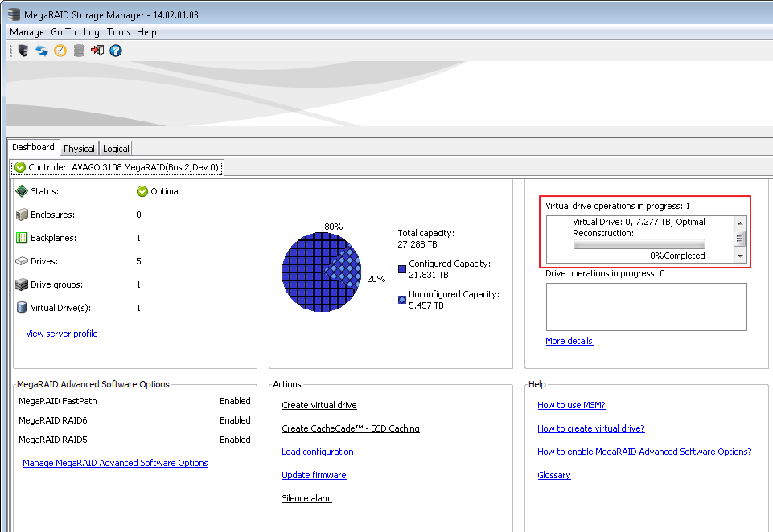Click the refresh arrows toolbar icon
The width and height of the screenshot is (773, 532).
[41, 51]
